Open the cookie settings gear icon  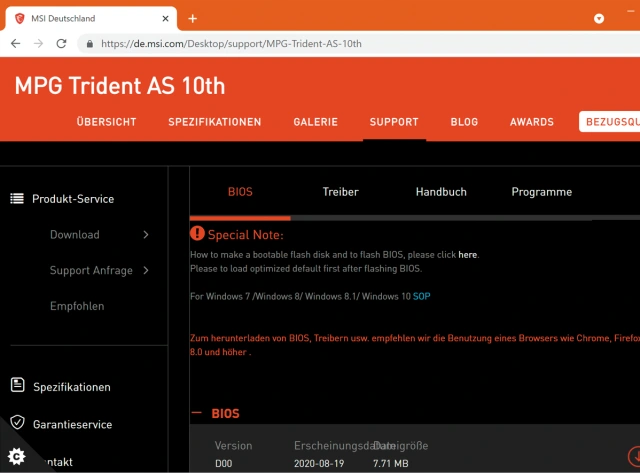[x=16, y=455]
